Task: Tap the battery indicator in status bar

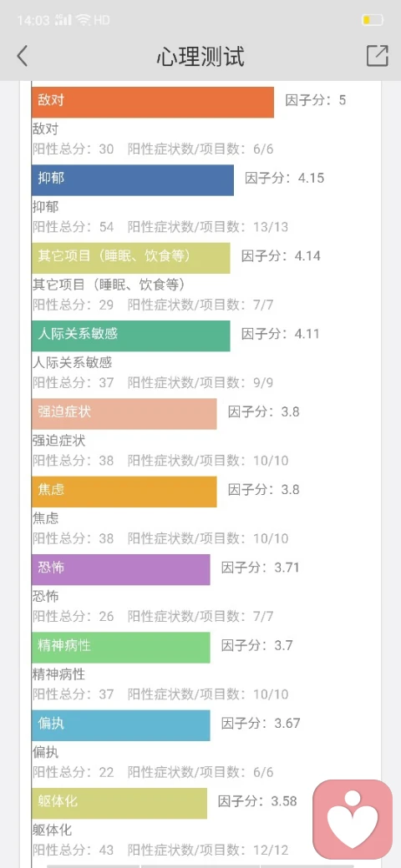Action: (373, 21)
